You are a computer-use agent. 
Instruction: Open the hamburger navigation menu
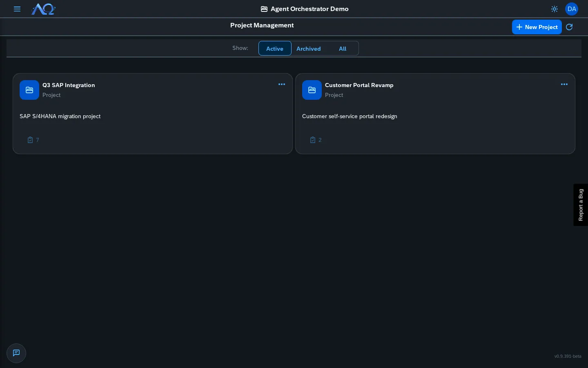pos(17,9)
